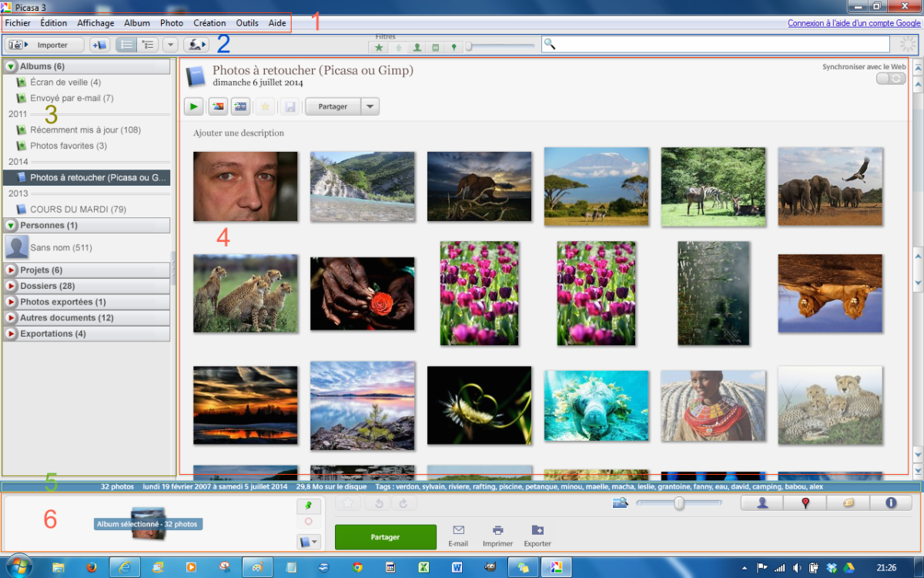This screenshot has width=924, height=578.
Task: Click the Importer camera icon button
Action: coord(45,45)
